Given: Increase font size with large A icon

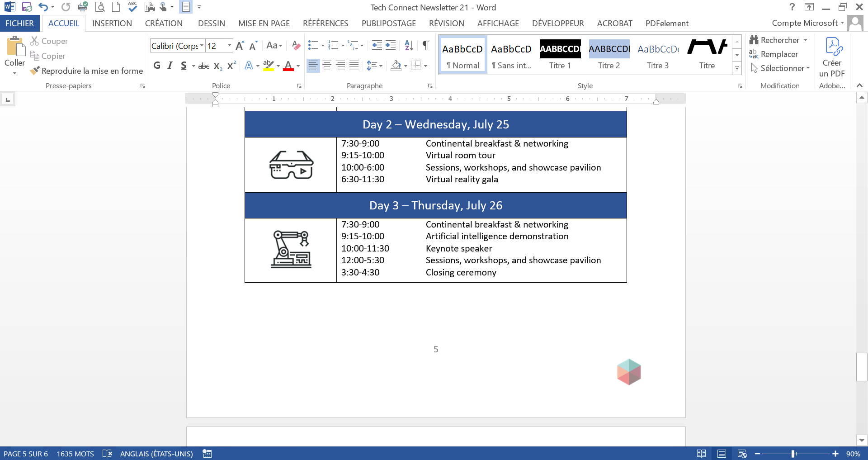Looking at the screenshot, I should click(240, 45).
